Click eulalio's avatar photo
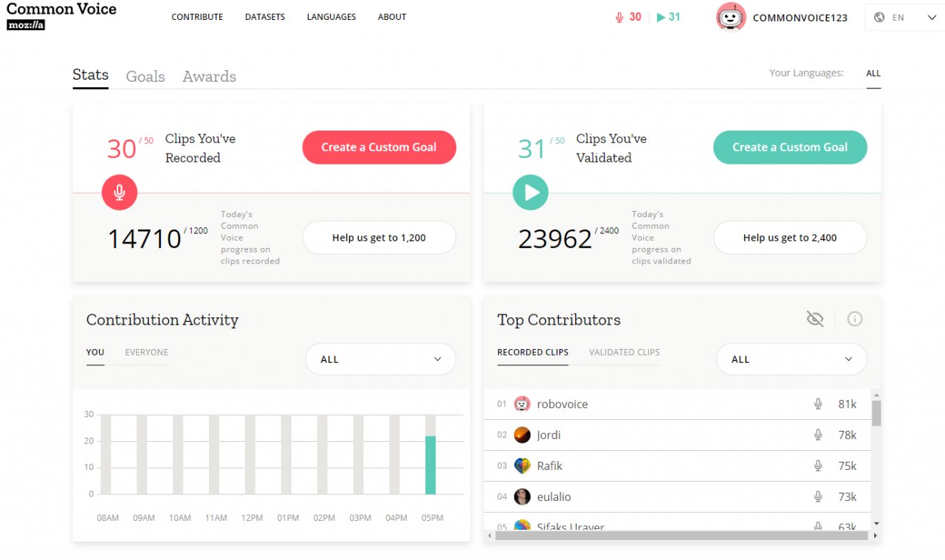Image resolution: width=945 pixels, height=560 pixels. pyautogui.click(x=522, y=497)
